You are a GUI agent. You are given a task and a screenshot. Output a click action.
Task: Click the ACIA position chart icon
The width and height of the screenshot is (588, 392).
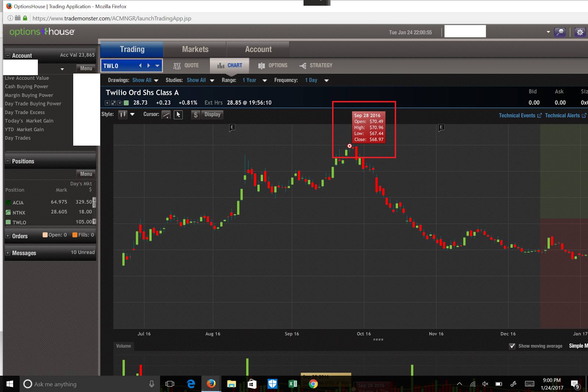(x=8, y=202)
